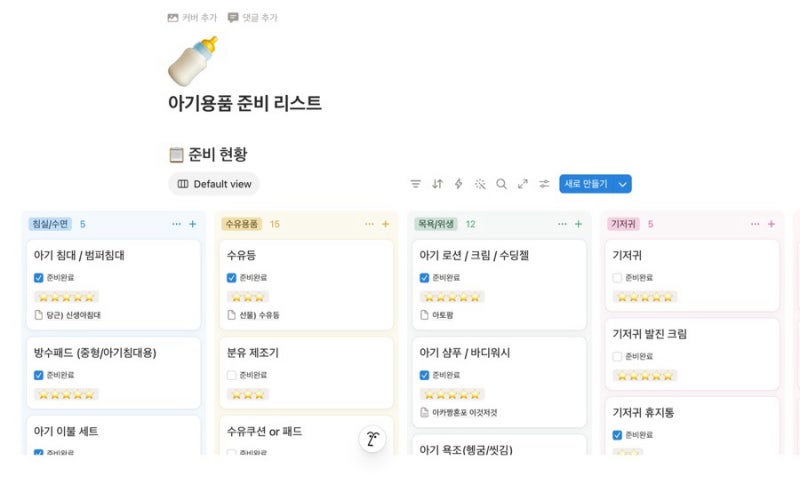
Task: Open more options for 기저귀 column
Action: click(x=755, y=224)
